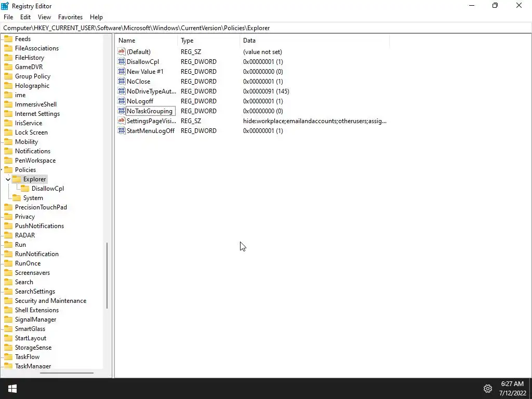Select the PrecisionTouchPad key
Image resolution: width=532 pixels, height=399 pixels.
click(x=41, y=207)
